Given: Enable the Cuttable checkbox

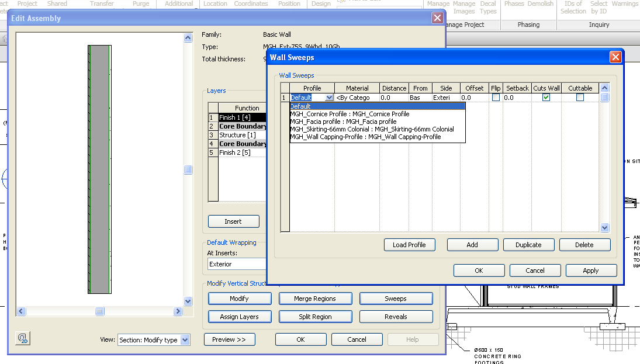Looking at the screenshot, I should (x=580, y=98).
